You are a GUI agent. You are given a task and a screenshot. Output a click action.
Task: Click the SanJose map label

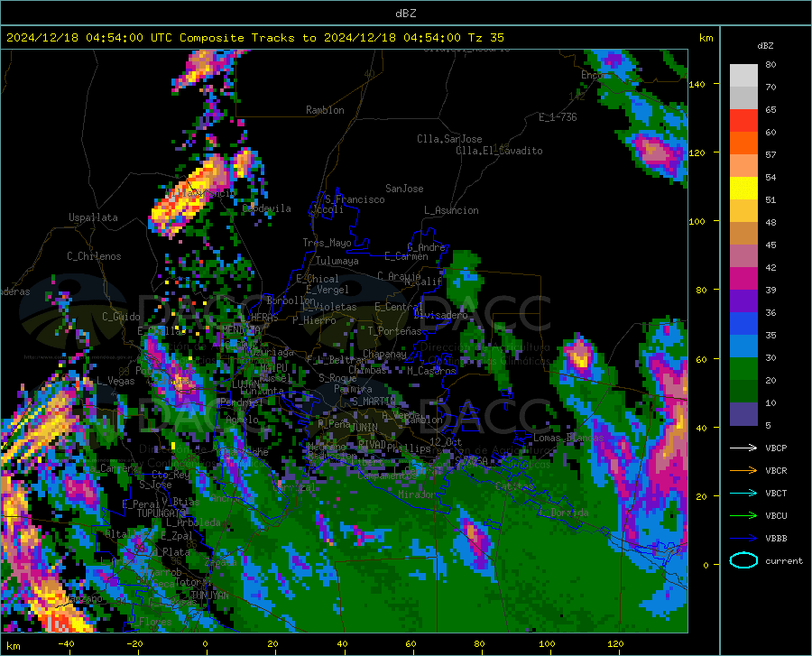pos(404,189)
